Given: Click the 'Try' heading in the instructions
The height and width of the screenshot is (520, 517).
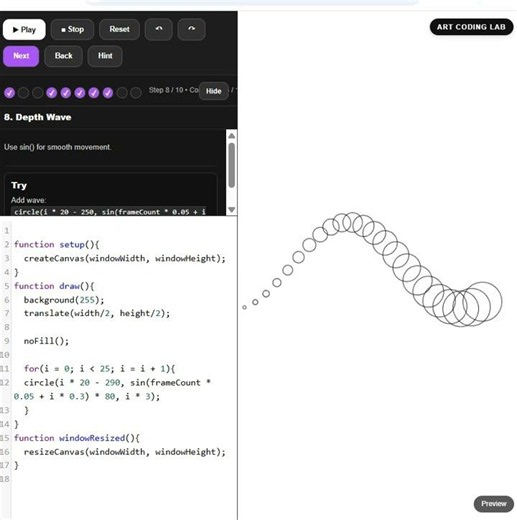Looking at the screenshot, I should (x=19, y=185).
